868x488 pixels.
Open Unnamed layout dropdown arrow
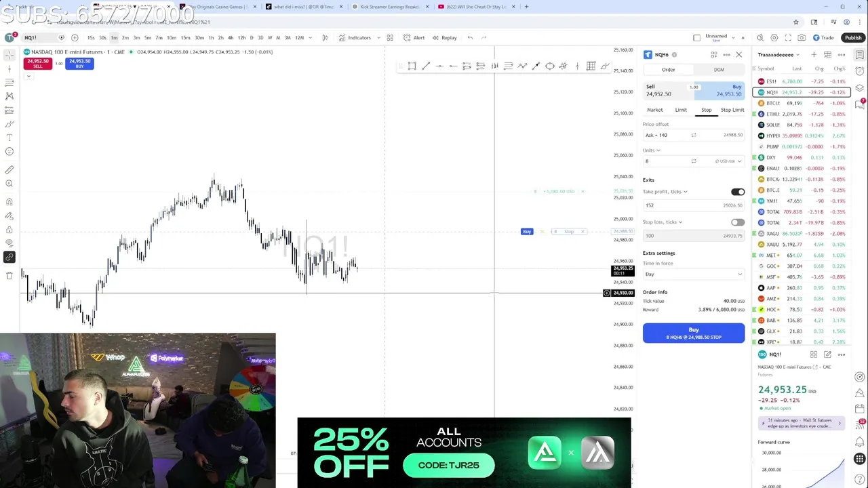734,38
